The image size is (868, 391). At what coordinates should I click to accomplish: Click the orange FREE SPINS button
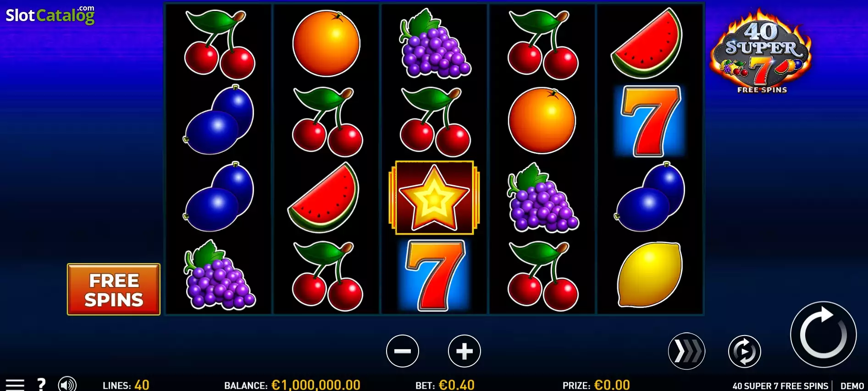coord(114,289)
